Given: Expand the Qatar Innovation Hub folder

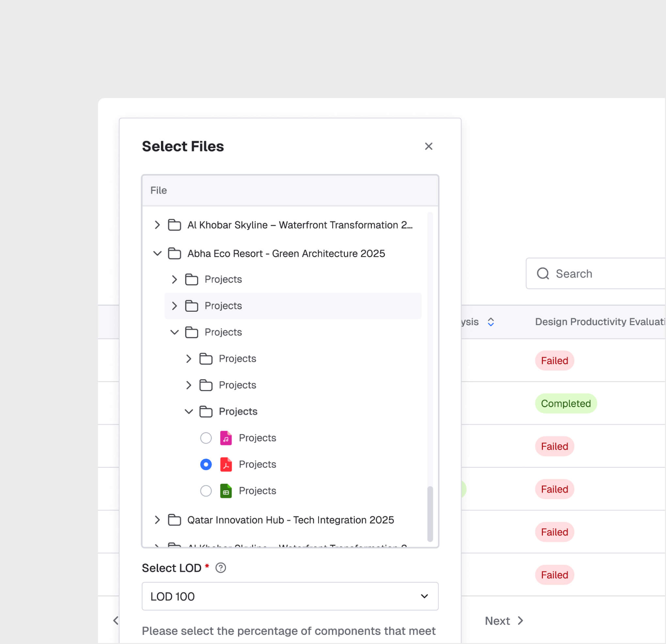Looking at the screenshot, I should [157, 520].
